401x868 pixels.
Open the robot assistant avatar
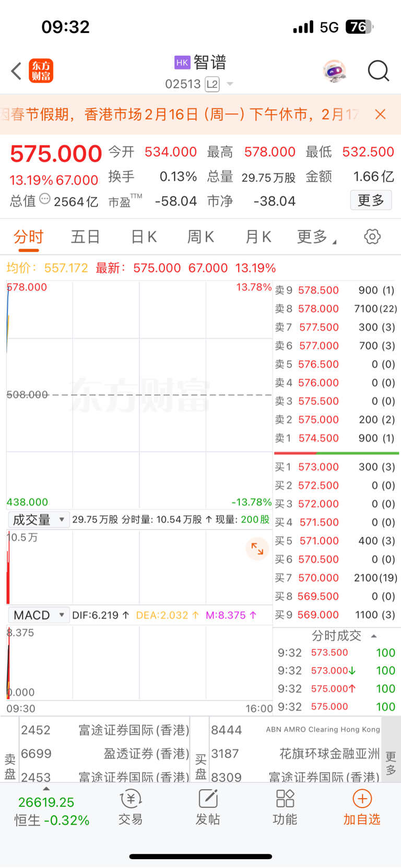click(x=335, y=71)
